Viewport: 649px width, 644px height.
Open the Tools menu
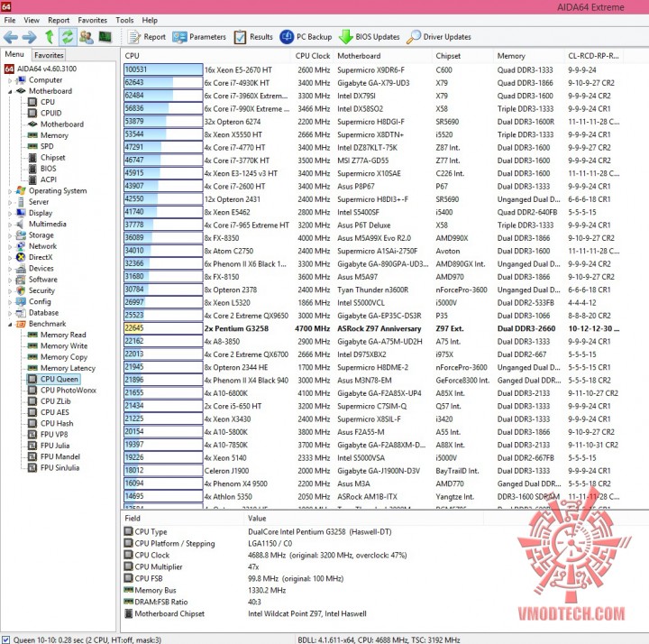pos(124,20)
